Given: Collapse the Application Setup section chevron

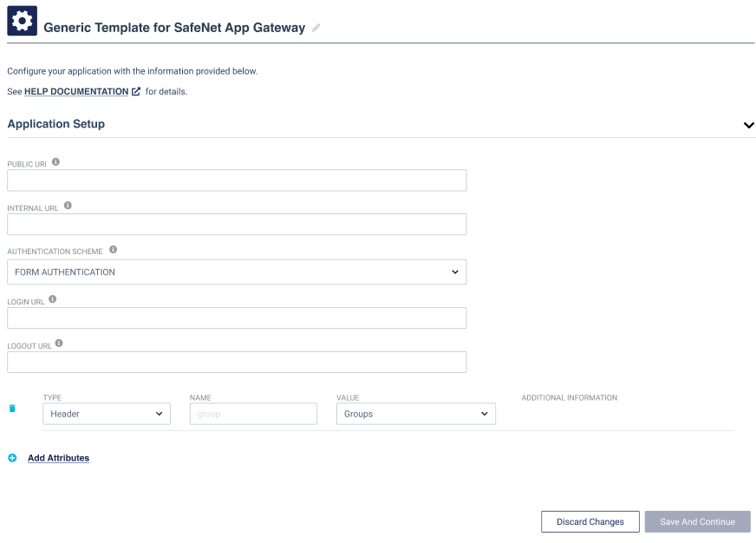Looking at the screenshot, I should pyautogui.click(x=748, y=125).
